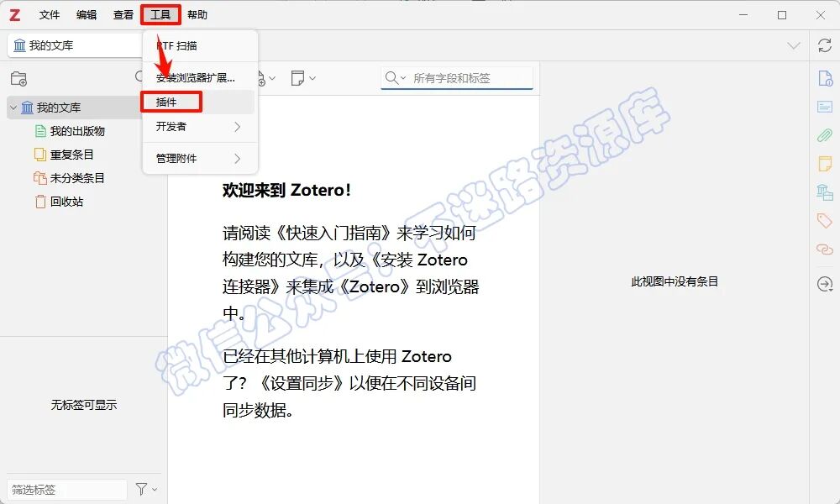Viewport: 840px width, 504px height.
Task: Open 插件 from the tools menu
Action: click(200, 102)
